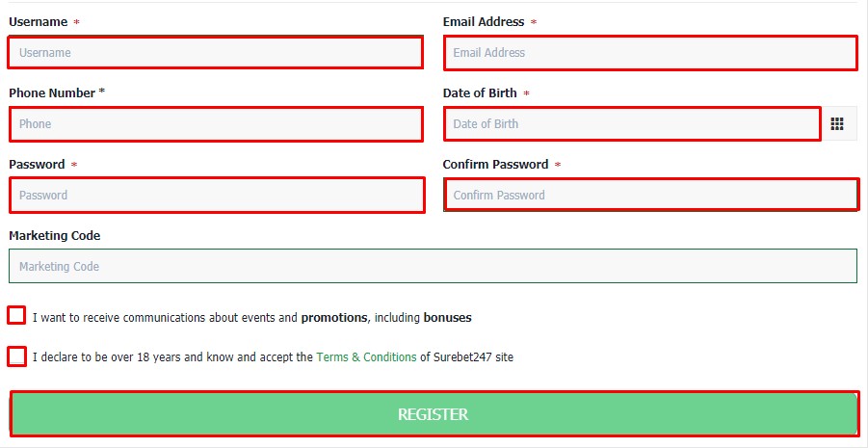Click the Password label above its field
The image size is (868, 448).
click(37, 165)
